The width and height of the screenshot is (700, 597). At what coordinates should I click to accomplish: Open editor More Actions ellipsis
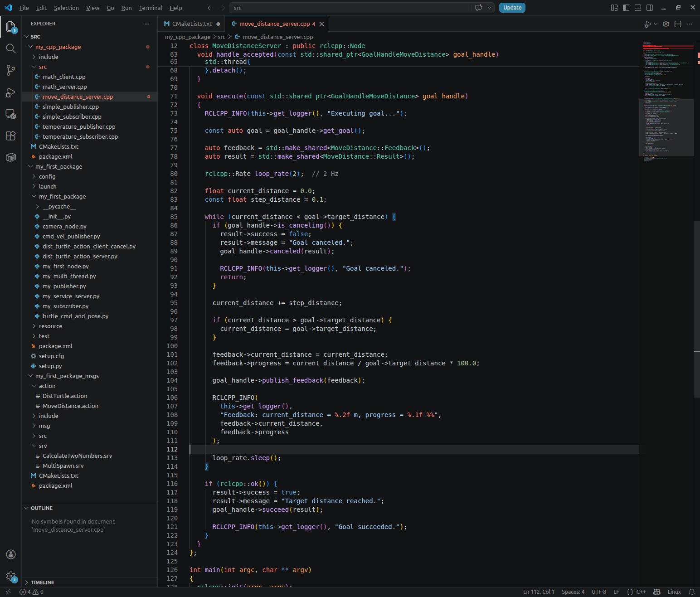[690, 24]
